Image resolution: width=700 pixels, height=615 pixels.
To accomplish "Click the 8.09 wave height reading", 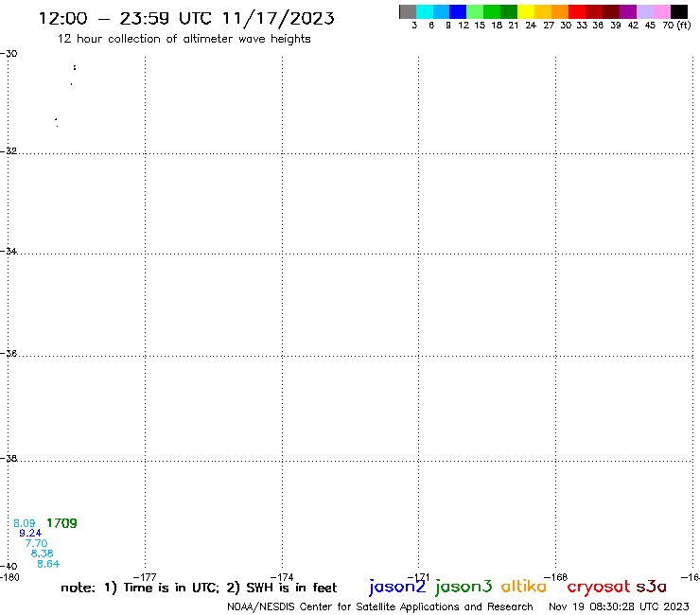I will point(24,523).
